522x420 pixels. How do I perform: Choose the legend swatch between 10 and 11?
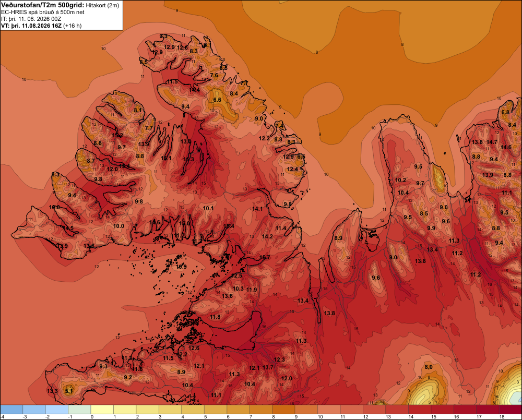click(x=329, y=410)
